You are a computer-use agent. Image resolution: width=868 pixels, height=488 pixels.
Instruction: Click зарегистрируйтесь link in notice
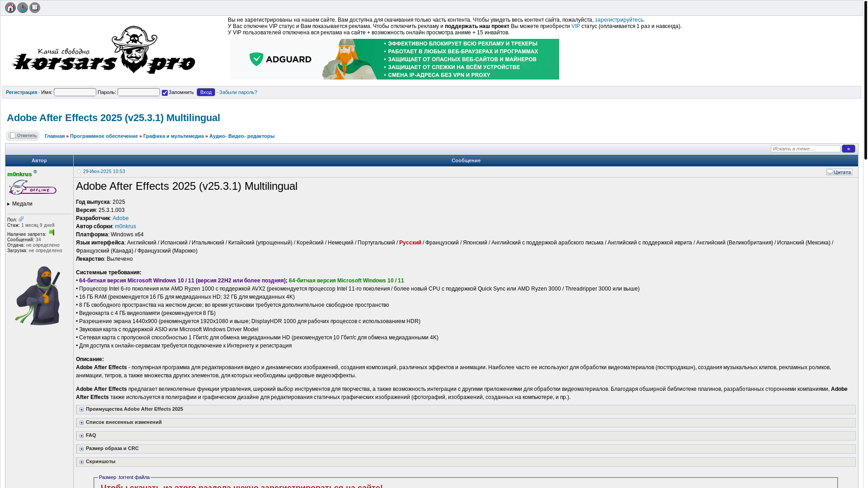[619, 20]
